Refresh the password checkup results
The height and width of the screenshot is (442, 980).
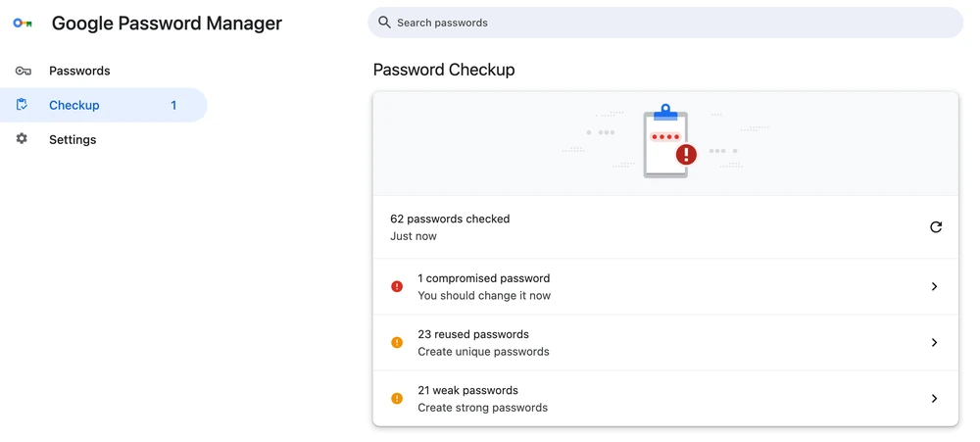pos(936,227)
